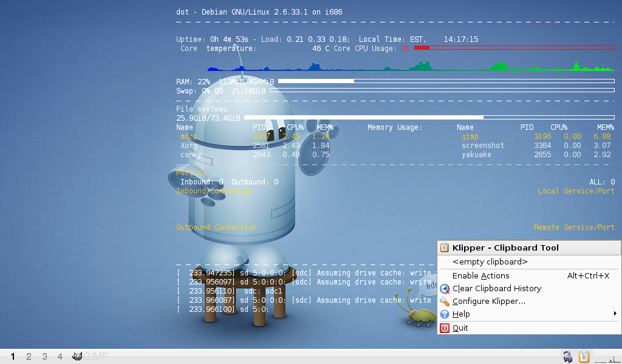Switch to workspace 1 in the taskbar pager
This screenshot has height=364, width=622.
[x=13, y=357]
